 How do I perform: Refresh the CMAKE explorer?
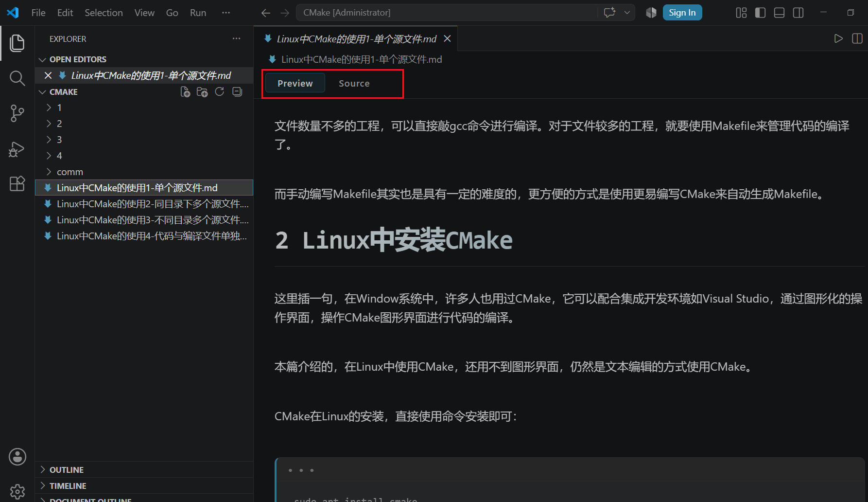pyautogui.click(x=220, y=92)
